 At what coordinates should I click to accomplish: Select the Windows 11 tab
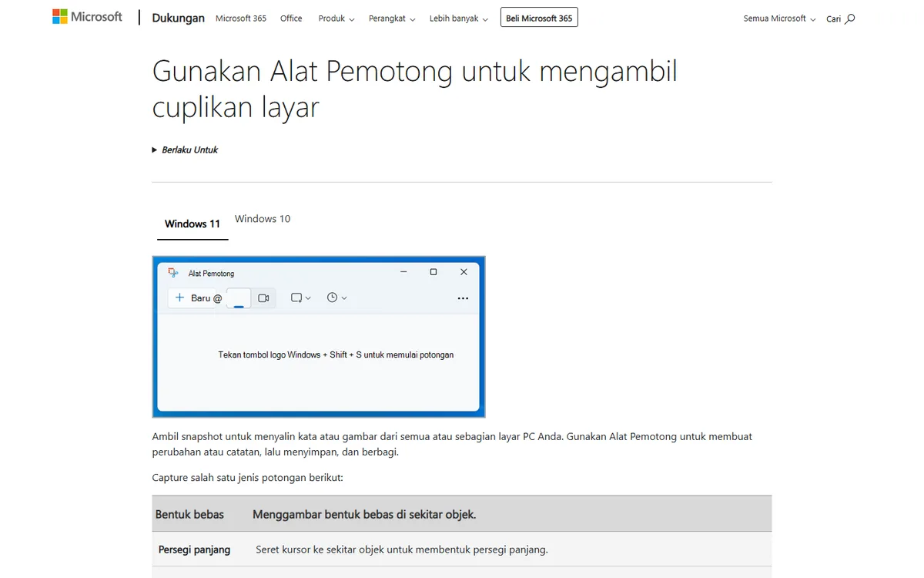pyautogui.click(x=192, y=223)
